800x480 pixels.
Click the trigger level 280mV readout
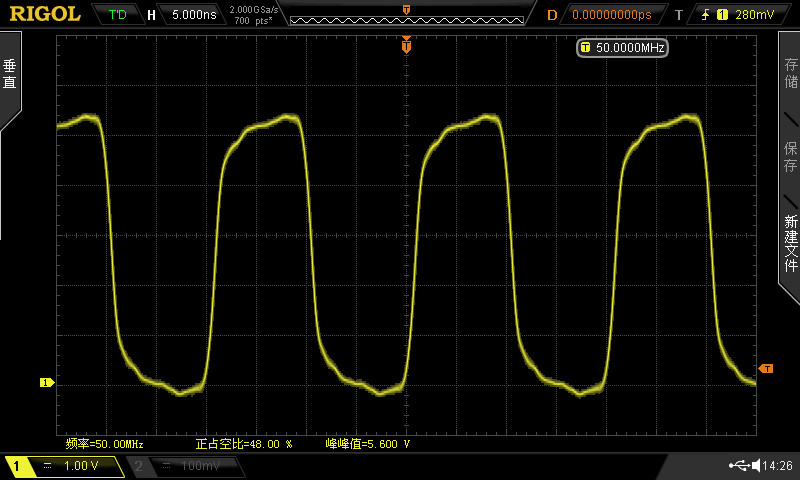click(x=755, y=15)
